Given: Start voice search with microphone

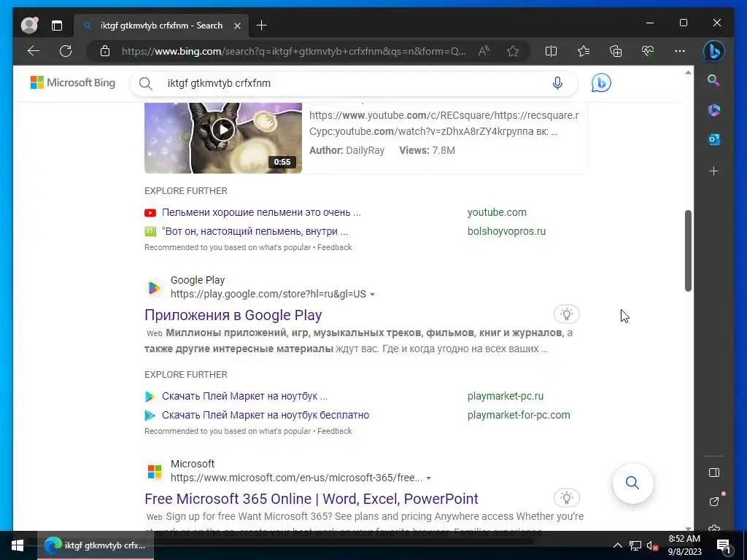Looking at the screenshot, I should tap(557, 83).
